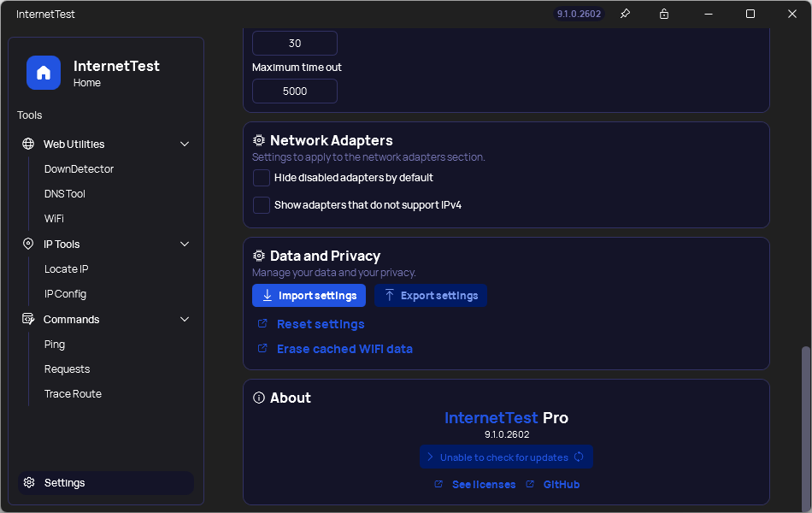Click the Settings gear icon in sidebar
The height and width of the screenshot is (513, 812).
(30, 482)
